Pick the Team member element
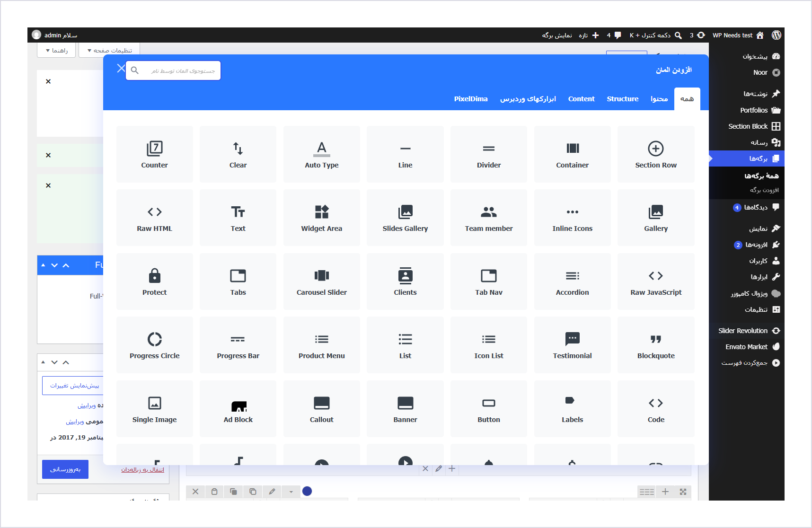The width and height of the screenshot is (812, 528). (489, 218)
